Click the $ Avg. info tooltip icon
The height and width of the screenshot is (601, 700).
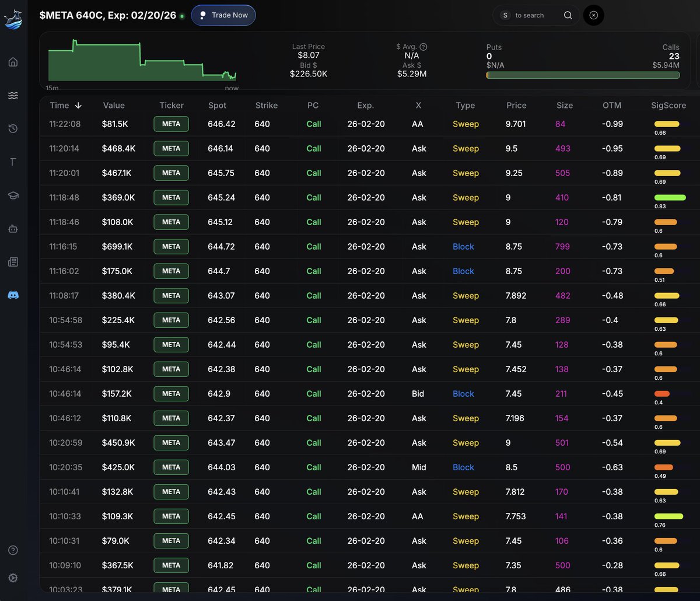point(422,47)
